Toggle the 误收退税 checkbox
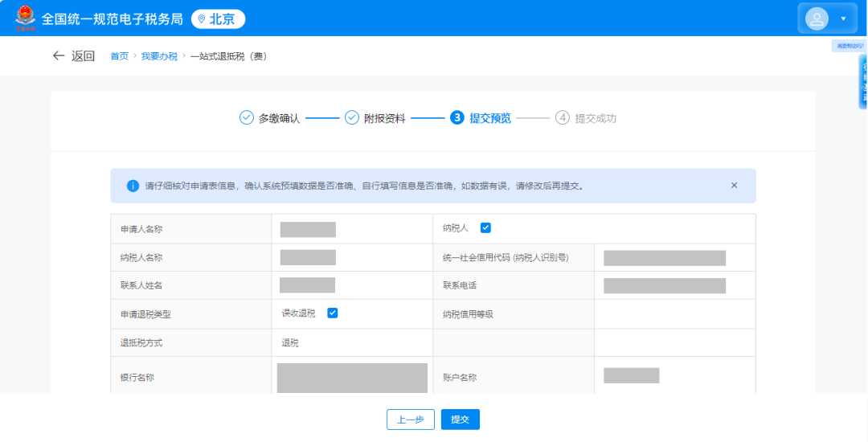The image size is (868, 442). [x=332, y=313]
